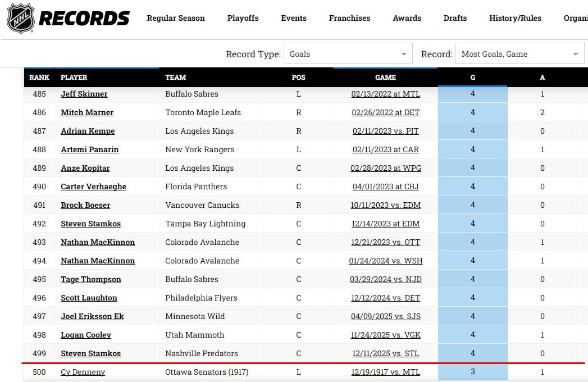The image size is (588, 382).
Task: Open the 12/12/2024 vs. DET game link
Action: (x=385, y=298)
